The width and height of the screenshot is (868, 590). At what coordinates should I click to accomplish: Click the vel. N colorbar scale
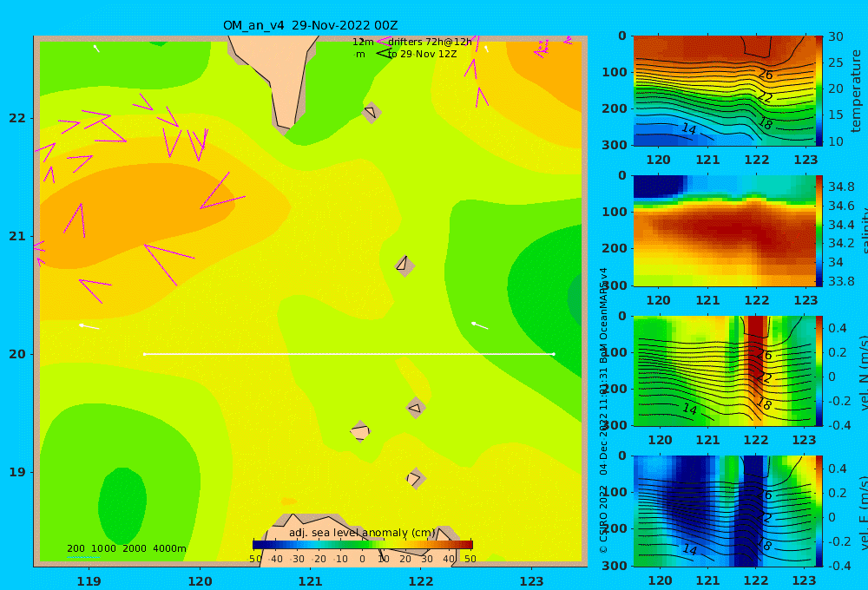point(819,370)
